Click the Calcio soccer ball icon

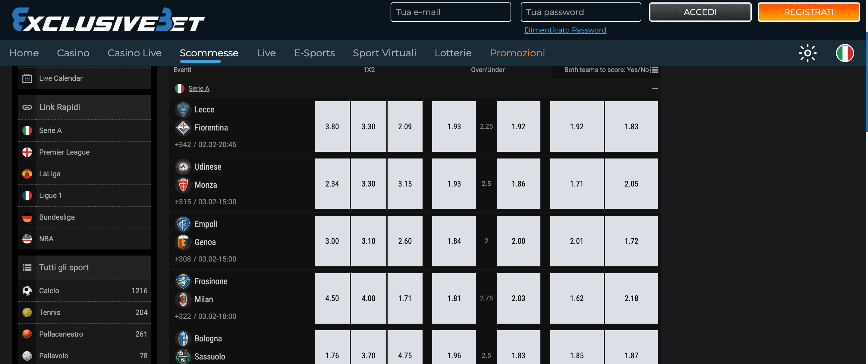[27, 290]
